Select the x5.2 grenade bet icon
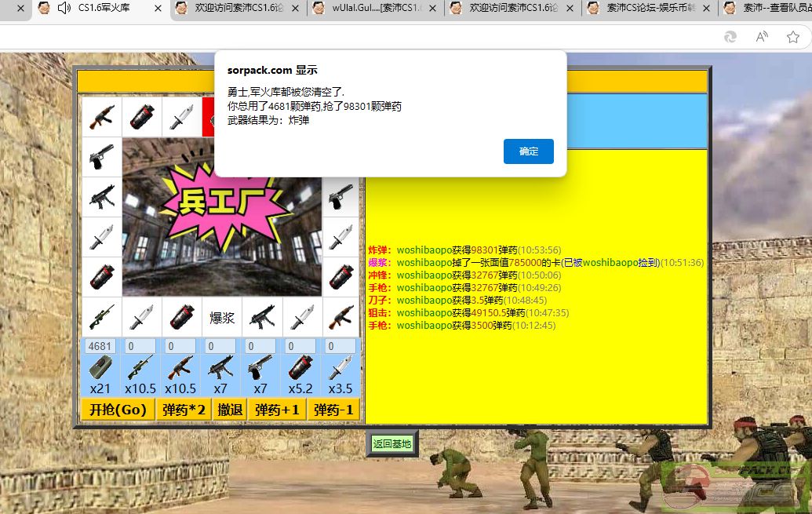Viewport: 812px width, 514px height. 300,367
